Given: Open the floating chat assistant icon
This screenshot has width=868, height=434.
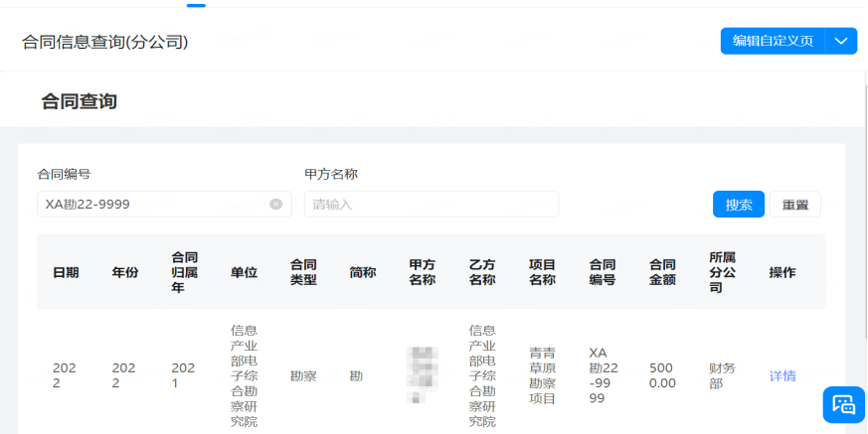Looking at the screenshot, I should pyautogui.click(x=843, y=404).
